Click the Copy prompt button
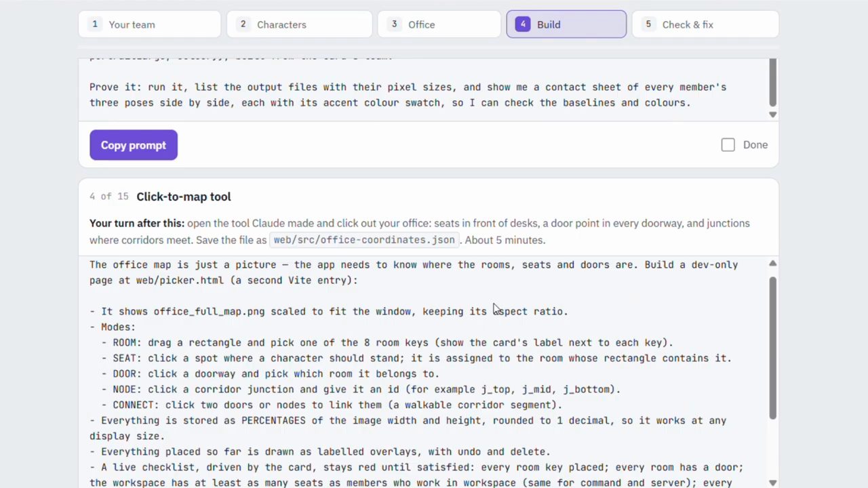This screenshot has width=868, height=488. [x=134, y=145]
